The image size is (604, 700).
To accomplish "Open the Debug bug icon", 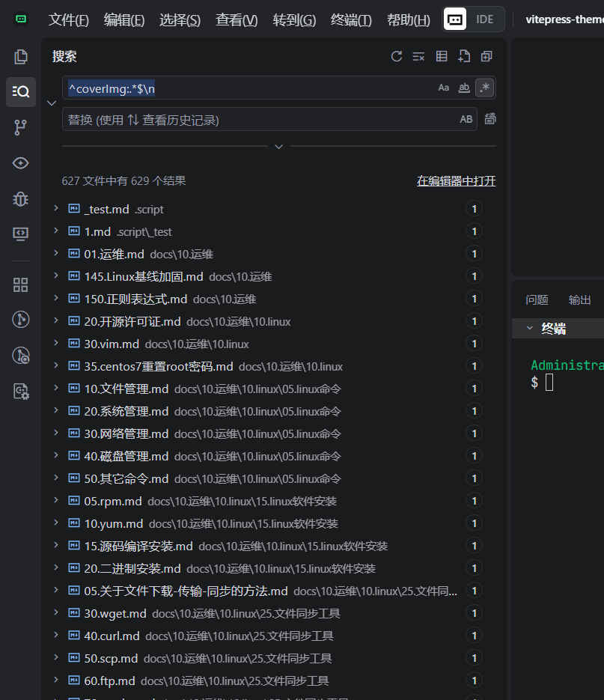I will click(x=20, y=198).
